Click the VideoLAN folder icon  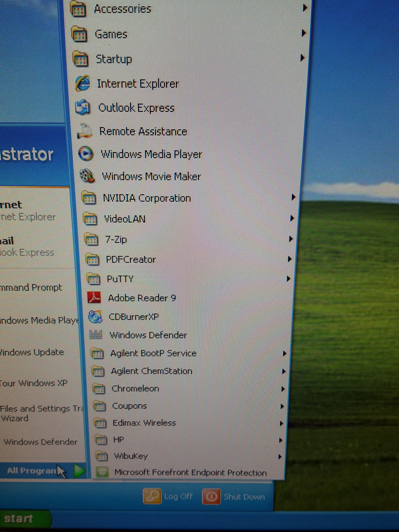[90, 219]
